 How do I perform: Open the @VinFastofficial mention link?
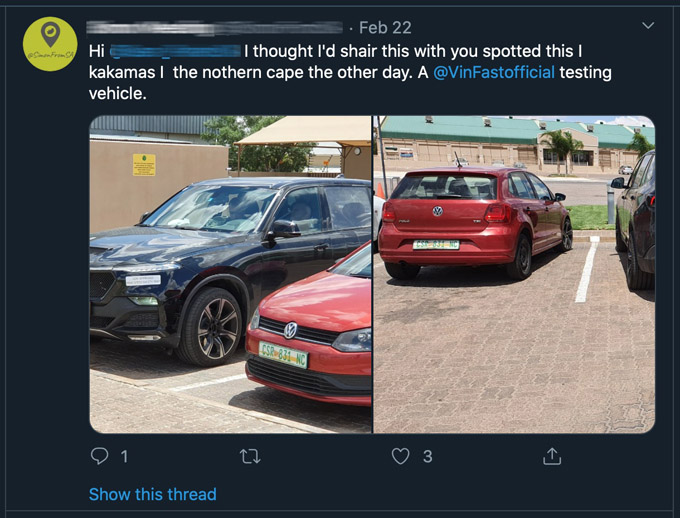coord(494,72)
